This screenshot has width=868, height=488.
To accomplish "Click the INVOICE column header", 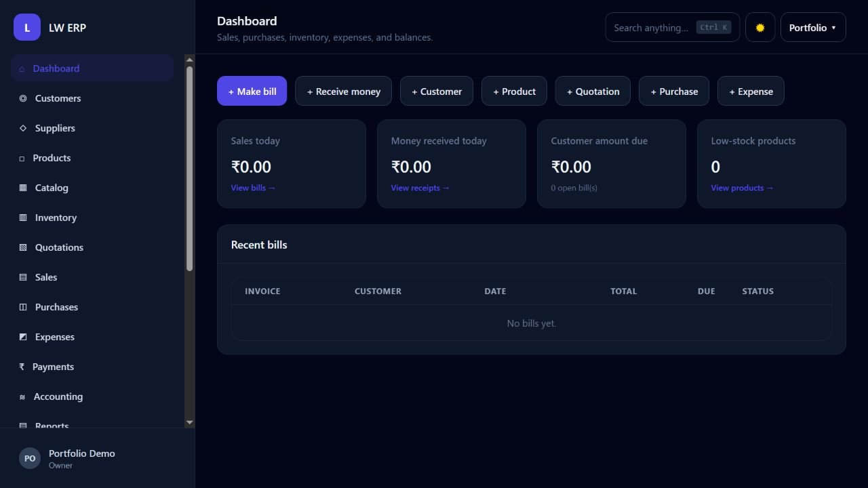I will pyautogui.click(x=262, y=291).
